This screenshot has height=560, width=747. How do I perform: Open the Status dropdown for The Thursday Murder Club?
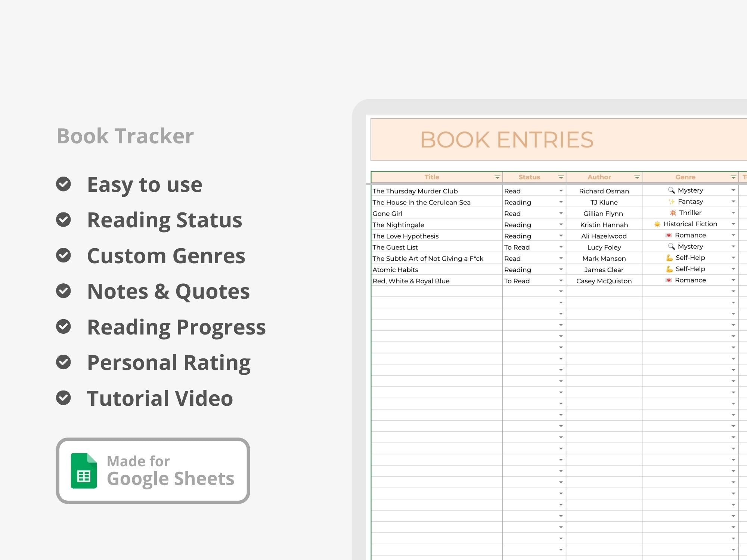click(561, 190)
